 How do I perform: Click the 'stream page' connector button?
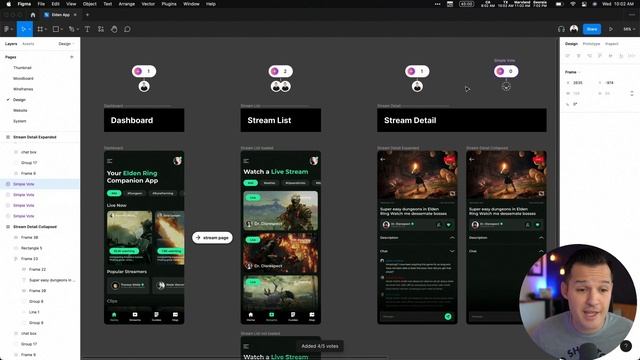(212, 238)
